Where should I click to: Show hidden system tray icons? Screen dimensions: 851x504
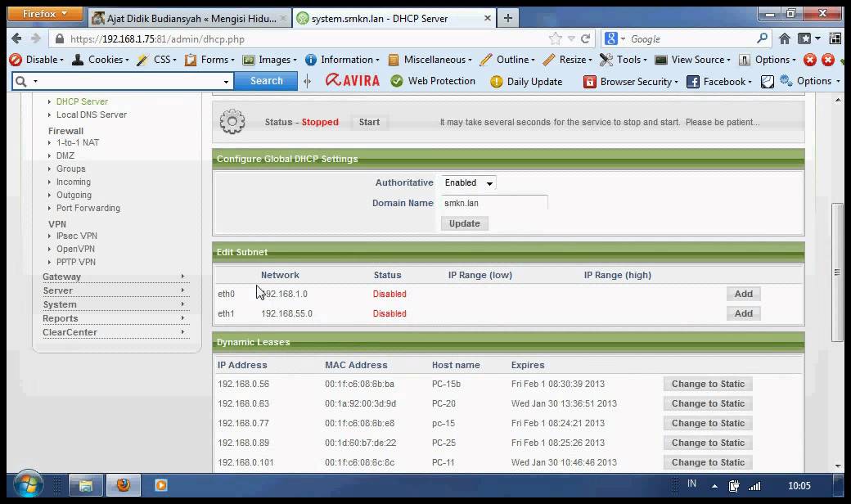pos(715,486)
